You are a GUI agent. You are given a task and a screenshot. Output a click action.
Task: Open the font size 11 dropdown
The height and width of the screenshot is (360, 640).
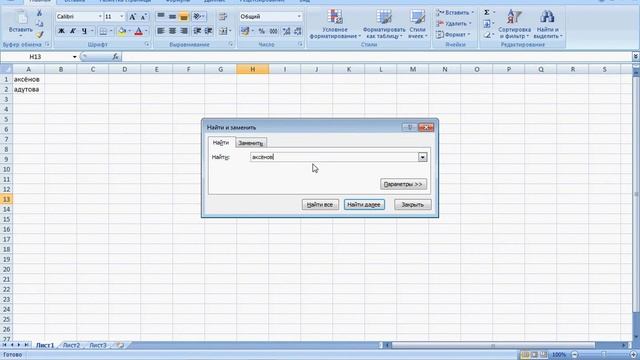(122, 17)
